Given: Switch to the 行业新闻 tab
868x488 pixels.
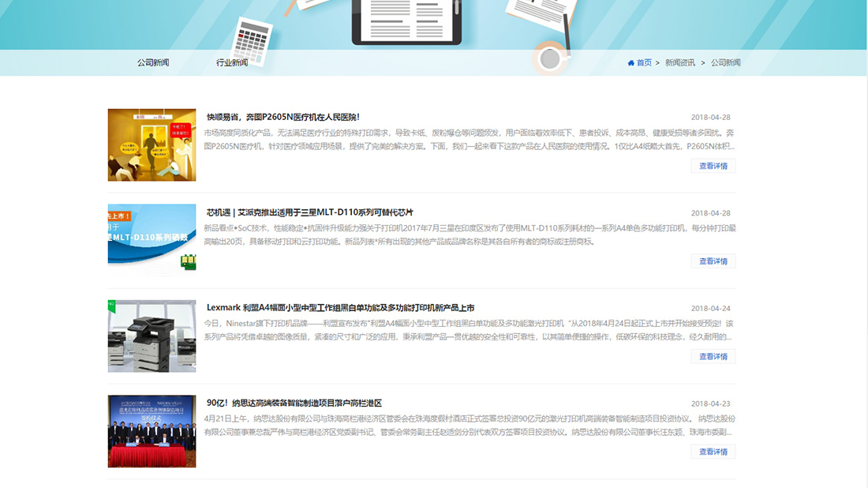Looking at the screenshot, I should (232, 62).
